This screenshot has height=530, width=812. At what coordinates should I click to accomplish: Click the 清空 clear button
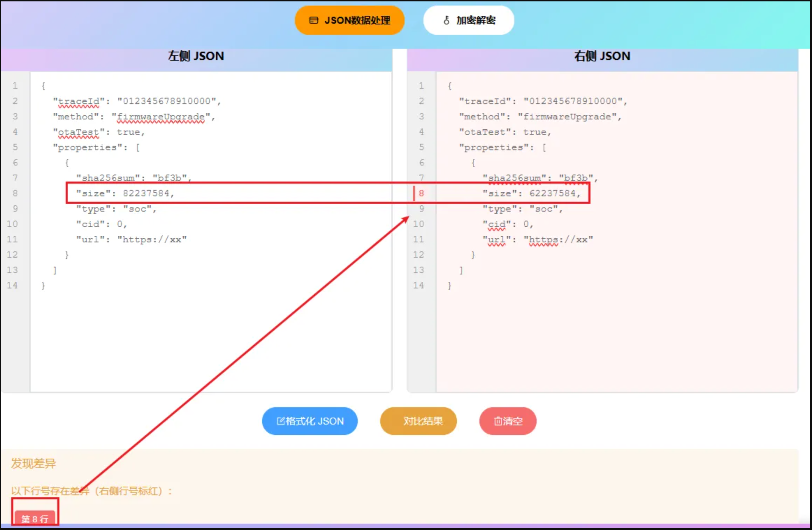507,421
